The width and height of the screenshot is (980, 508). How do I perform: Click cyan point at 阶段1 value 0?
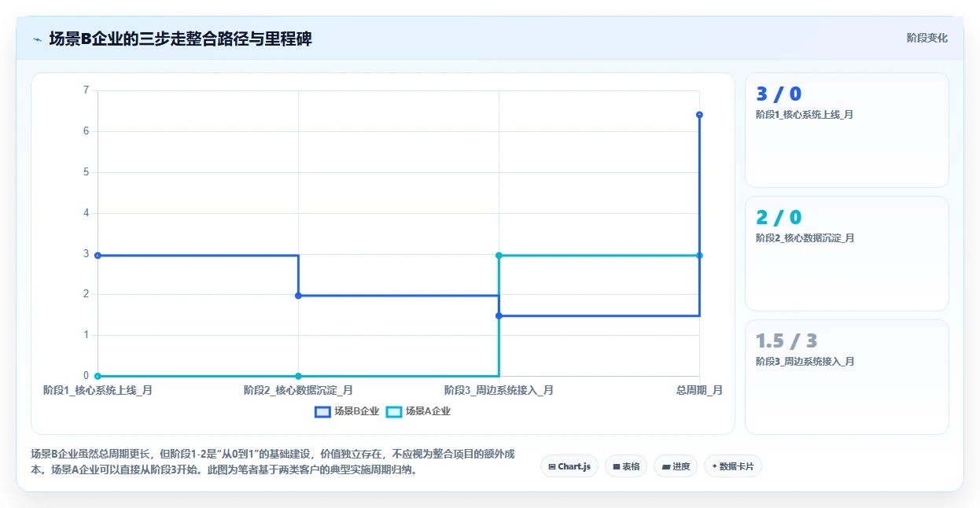point(98,376)
